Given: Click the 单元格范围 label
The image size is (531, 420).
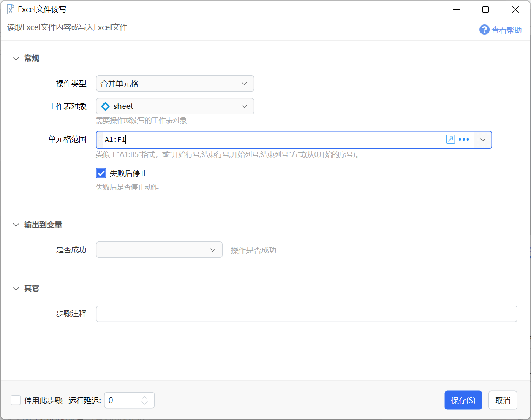Looking at the screenshot, I should pos(67,139).
